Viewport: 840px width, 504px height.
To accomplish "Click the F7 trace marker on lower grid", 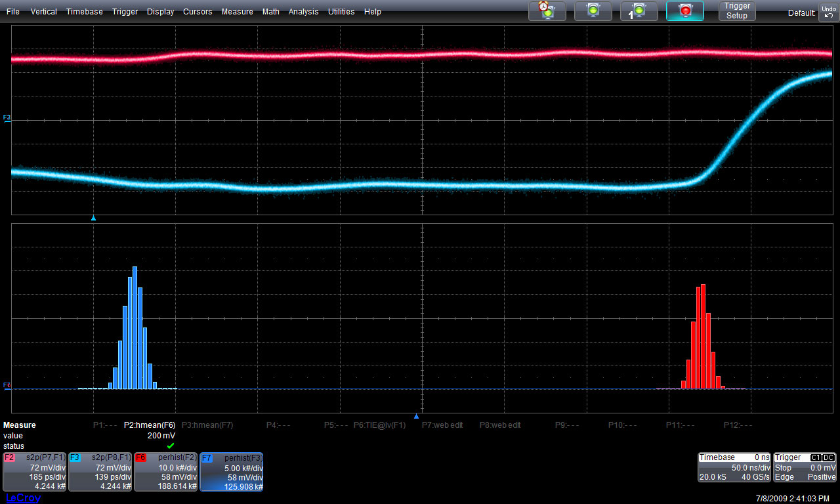I will coord(7,385).
